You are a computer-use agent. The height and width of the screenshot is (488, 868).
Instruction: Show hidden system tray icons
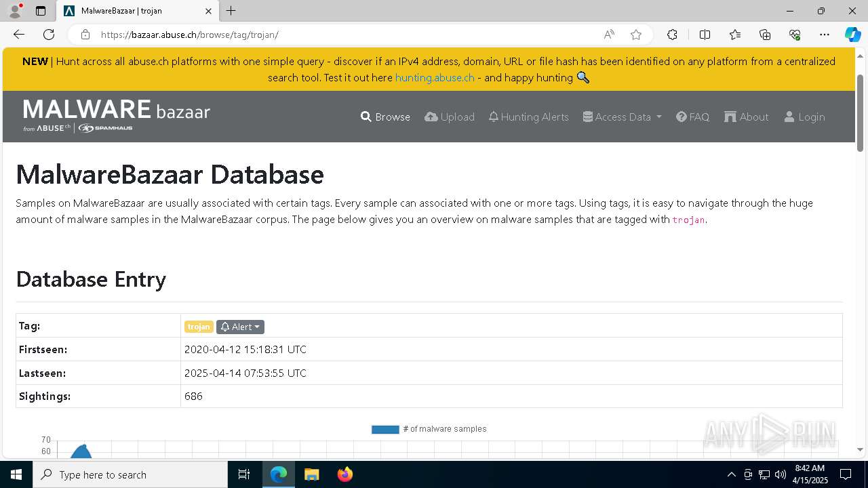click(731, 474)
